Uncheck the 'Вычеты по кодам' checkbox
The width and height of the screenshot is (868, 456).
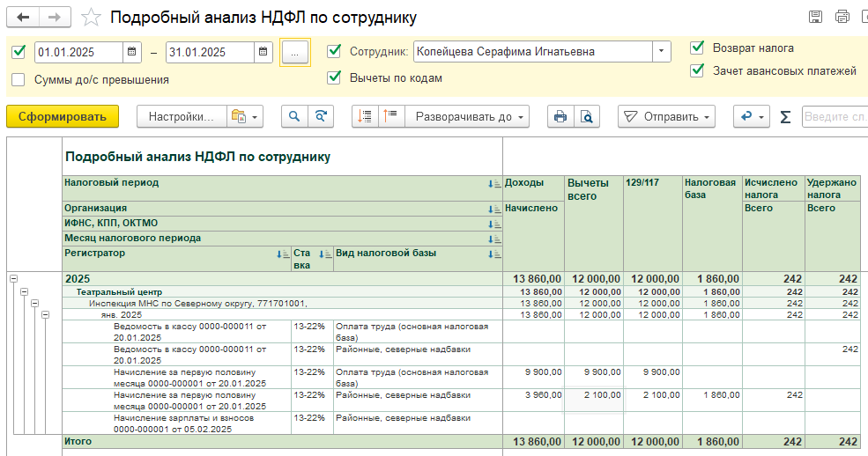click(x=334, y=77)
